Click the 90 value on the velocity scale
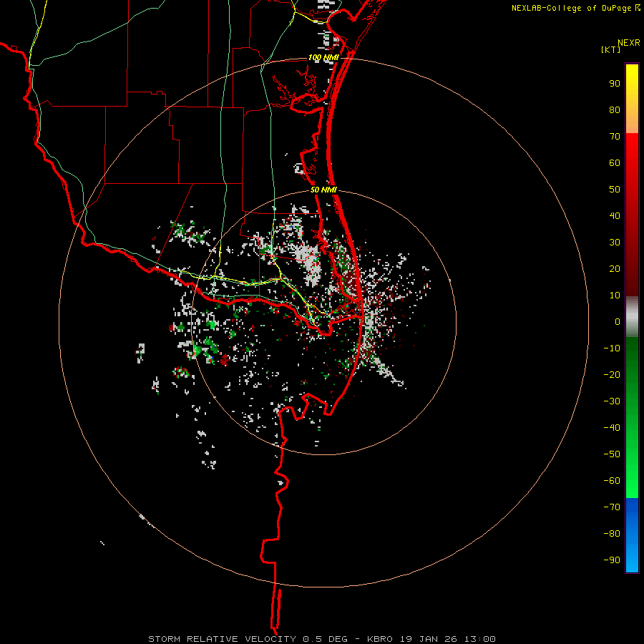 (615, 84)
